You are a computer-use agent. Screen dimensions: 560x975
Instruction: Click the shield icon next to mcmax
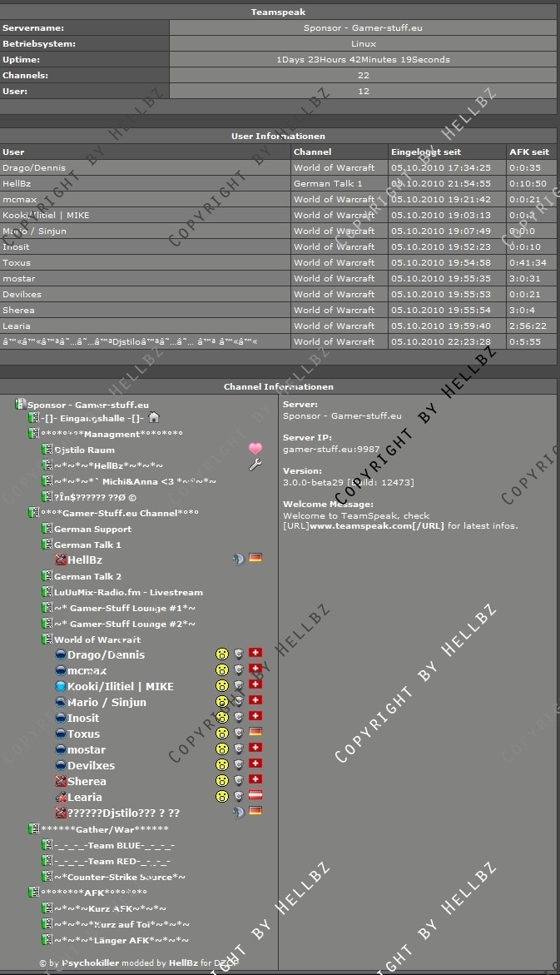pyautogui.click(x=238, y=669)
